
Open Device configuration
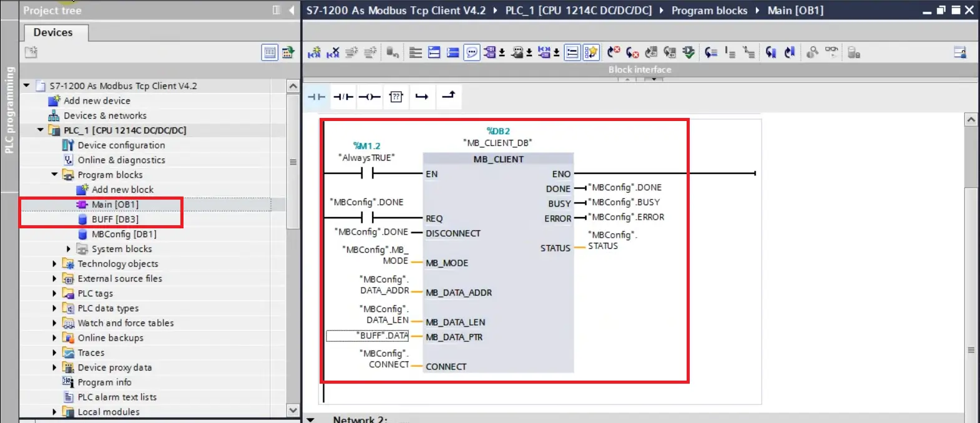tap(121, 145)
